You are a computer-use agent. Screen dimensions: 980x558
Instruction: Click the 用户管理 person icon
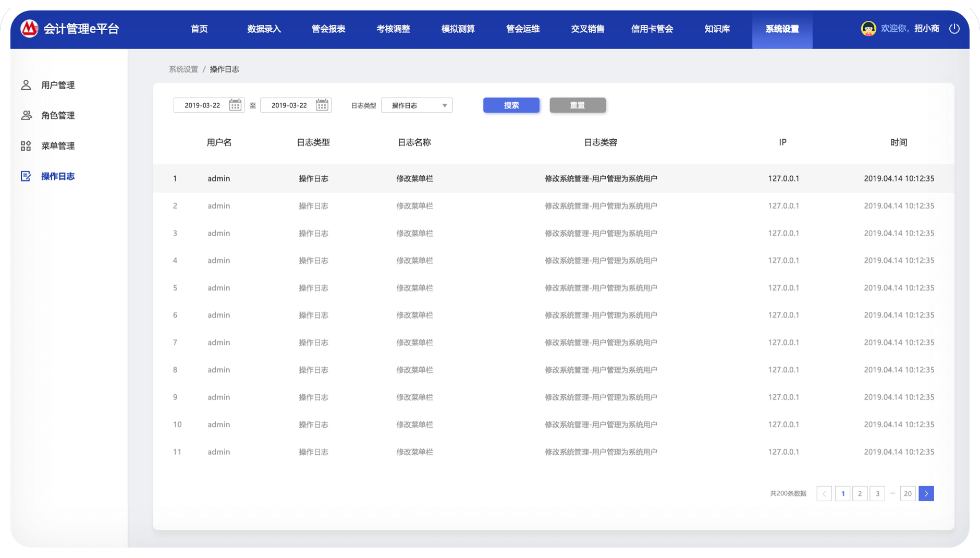pyautogui.click(x=26, y=85)
